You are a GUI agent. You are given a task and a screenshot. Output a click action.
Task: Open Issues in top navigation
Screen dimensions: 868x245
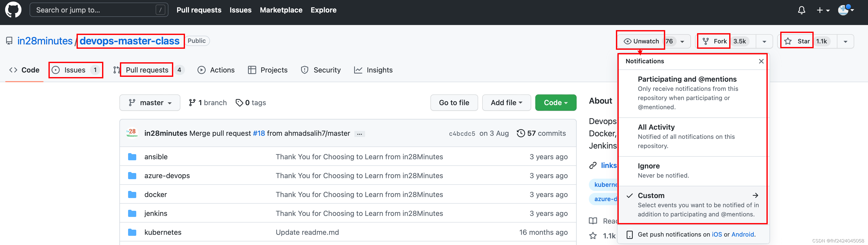coord(240,10)
